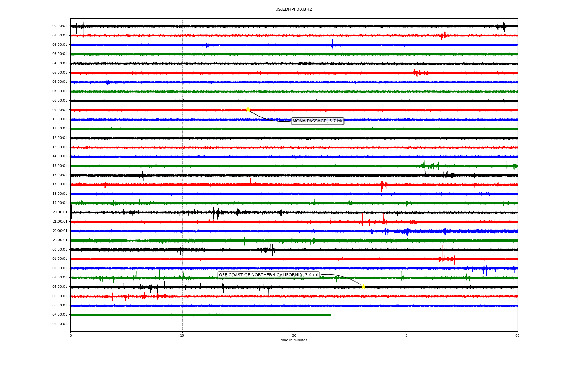Screen dimensions: 588x368
Task: Click the "time in minutes" axis label
Action: (294, 340)
